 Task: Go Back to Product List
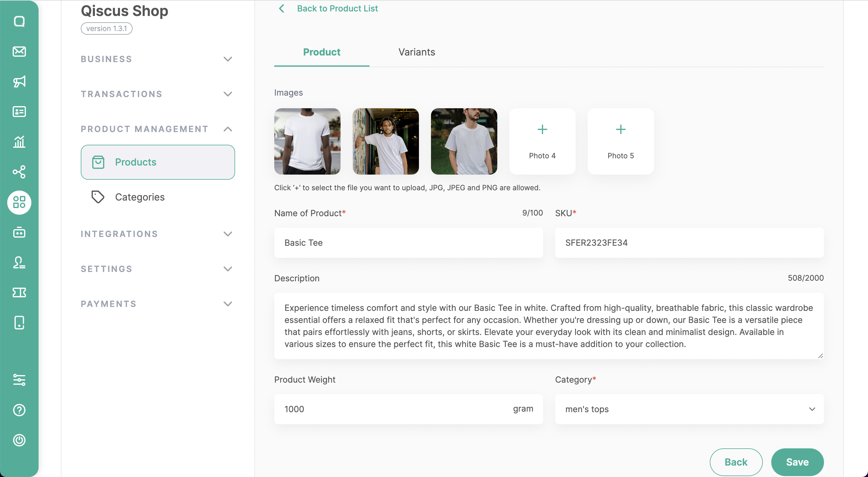click(337, 8)
